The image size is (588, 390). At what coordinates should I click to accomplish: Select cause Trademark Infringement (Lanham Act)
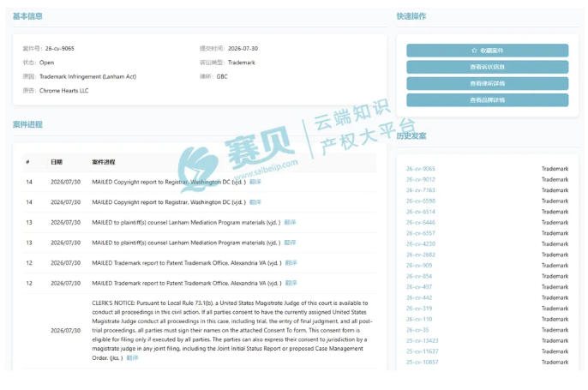87,76
